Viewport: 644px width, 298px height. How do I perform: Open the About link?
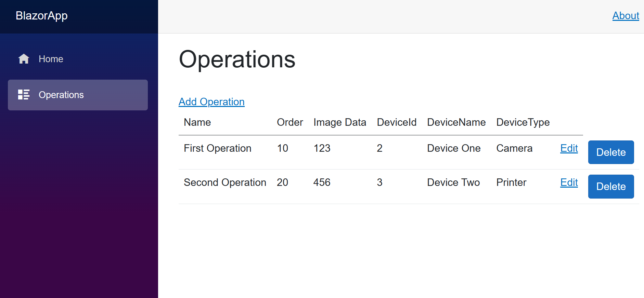(x=626, y=16)
